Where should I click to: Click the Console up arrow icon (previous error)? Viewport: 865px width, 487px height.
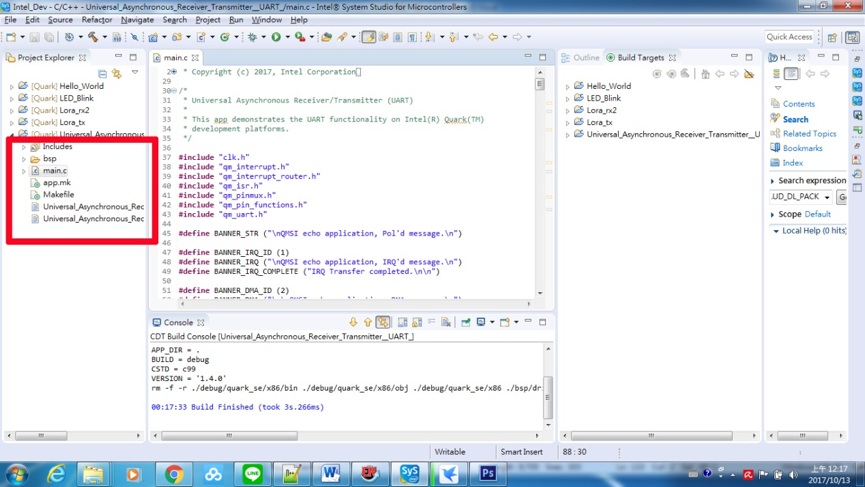[x=367, y=322]
